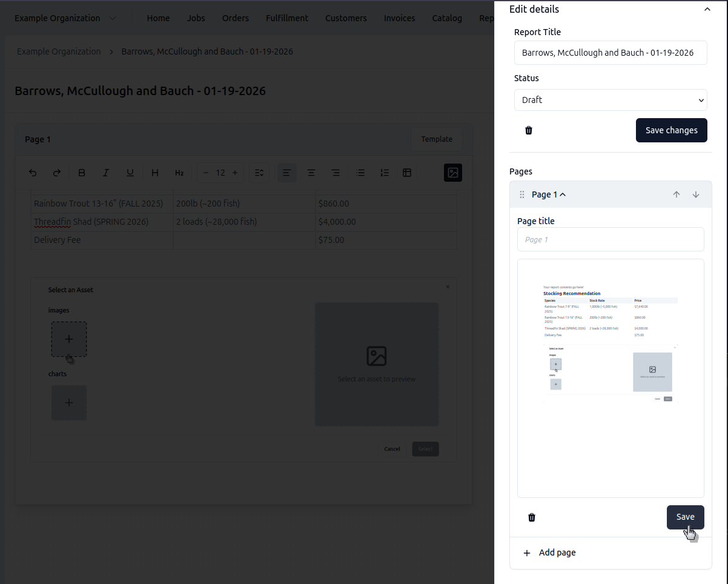Toggle bold formatting

[x=82, y=173]
